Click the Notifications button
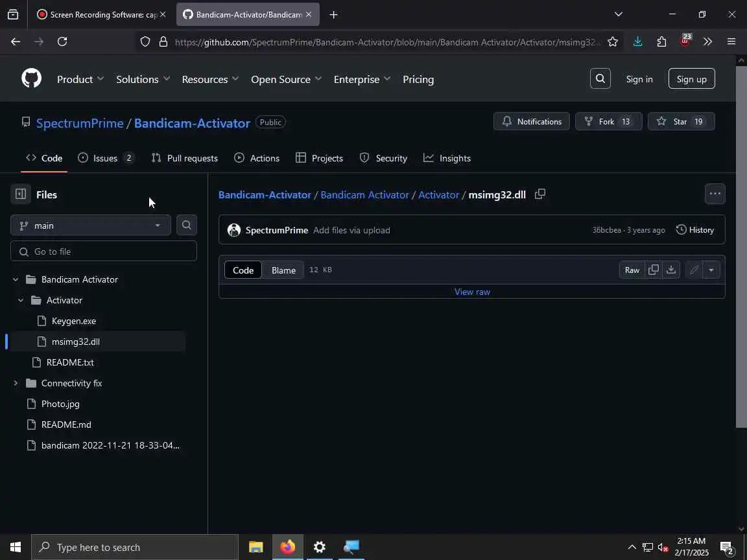This screenshot has width=747, height=560. [x=532, y=121]
